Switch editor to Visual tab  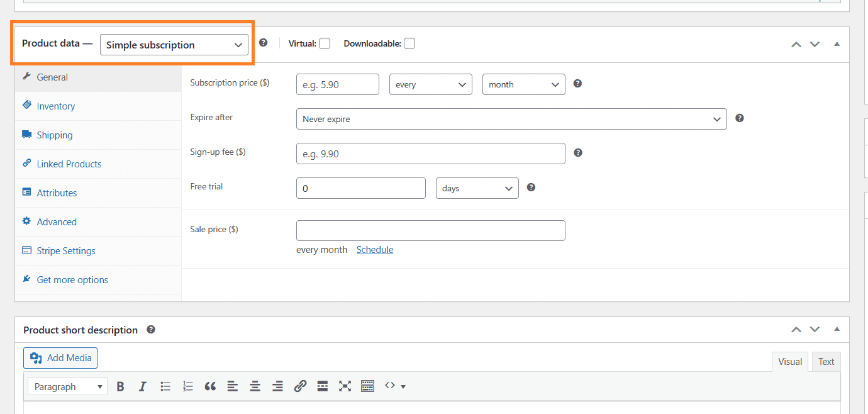click(x=790, y=362)
